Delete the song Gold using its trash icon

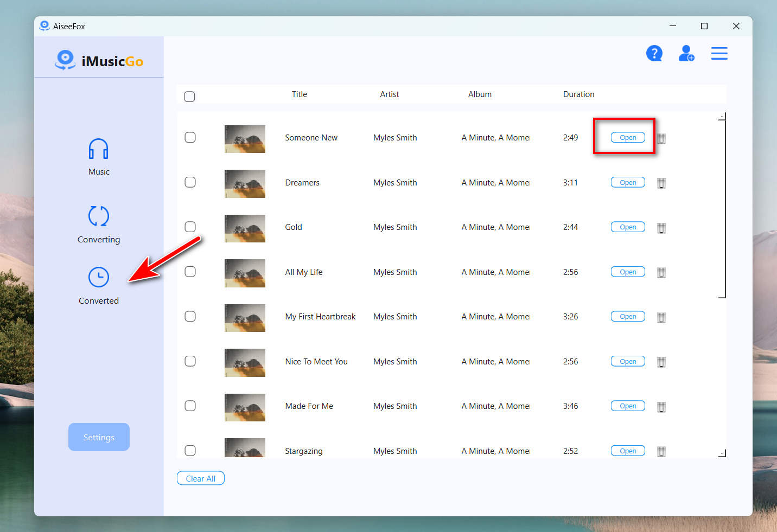click(x=661, y=228)
